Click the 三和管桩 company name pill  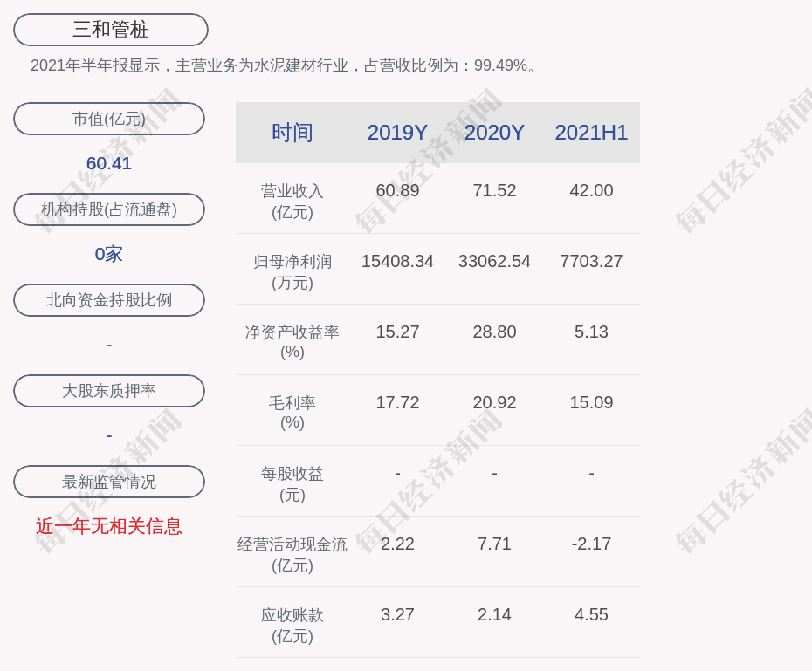[x=111, y=30]
